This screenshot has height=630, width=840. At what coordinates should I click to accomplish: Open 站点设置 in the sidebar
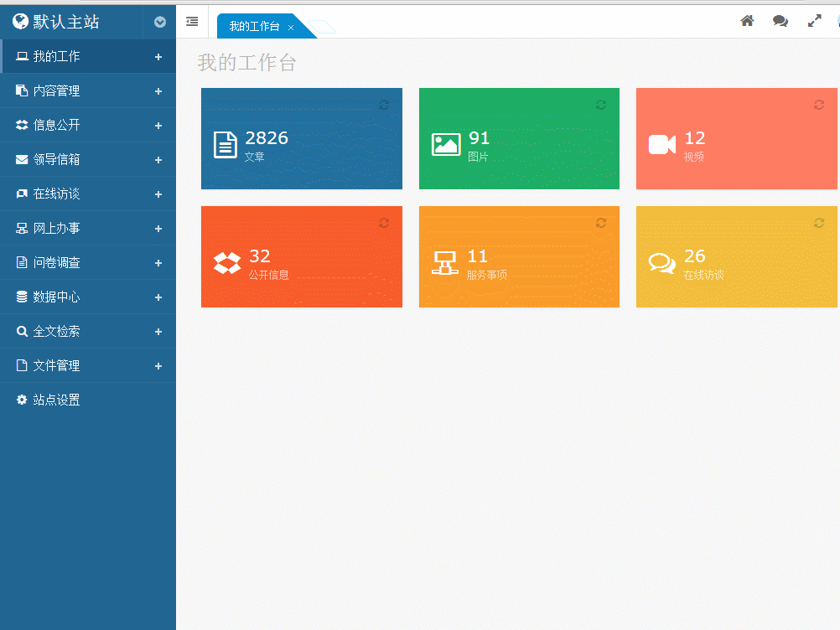tap(56, 400)
